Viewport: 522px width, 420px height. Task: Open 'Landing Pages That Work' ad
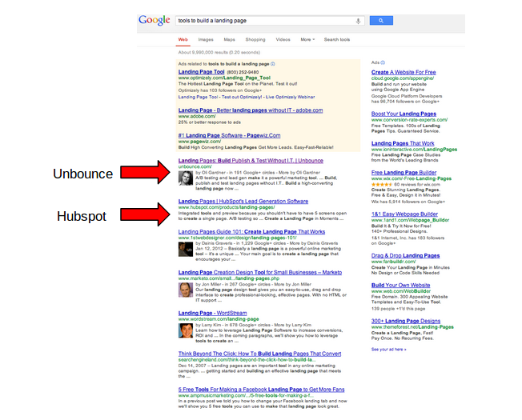[x=403, y=143]
